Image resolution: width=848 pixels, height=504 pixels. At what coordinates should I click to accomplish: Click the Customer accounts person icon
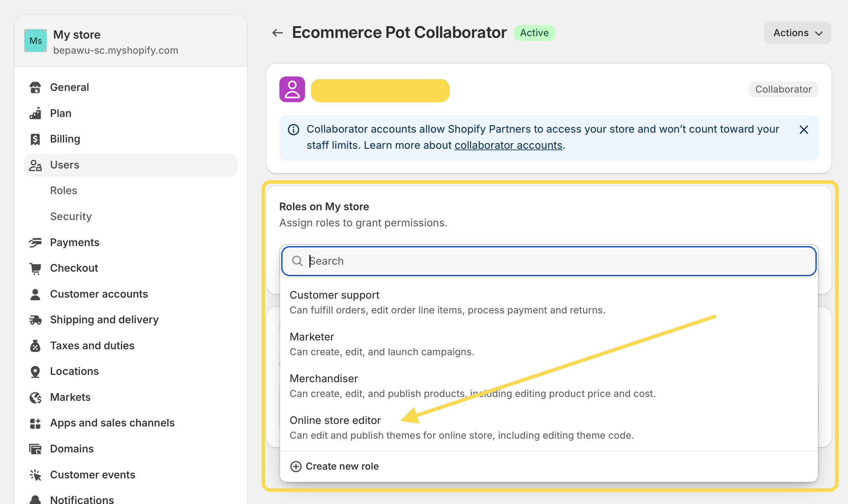[35, 294]
